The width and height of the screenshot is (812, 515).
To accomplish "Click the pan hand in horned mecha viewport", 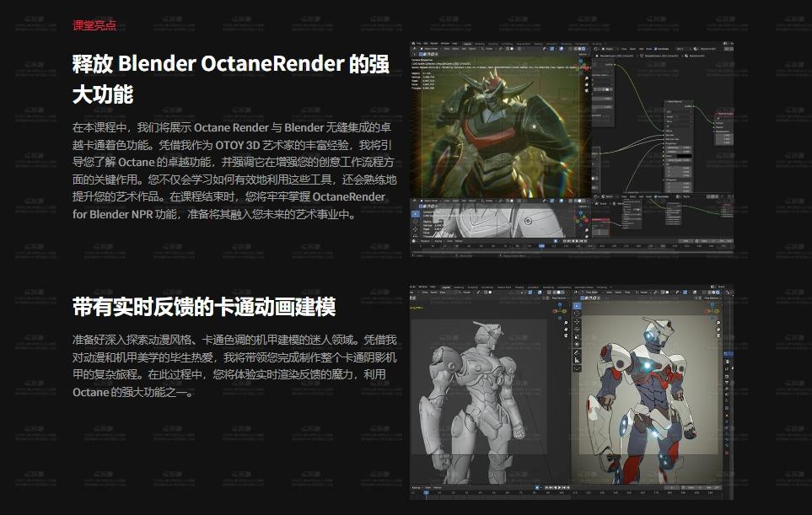I will [x=586, y=84].
